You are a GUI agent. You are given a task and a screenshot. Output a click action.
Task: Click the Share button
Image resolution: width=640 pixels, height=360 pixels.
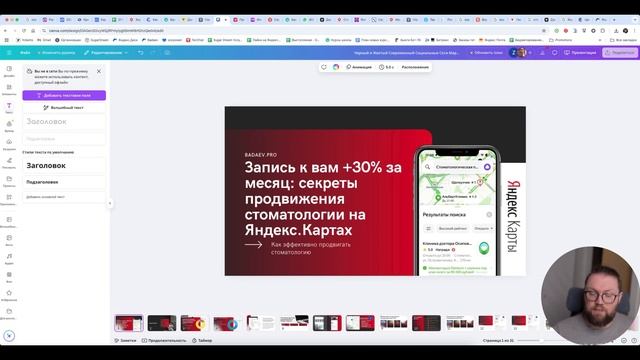coord(620,53)
